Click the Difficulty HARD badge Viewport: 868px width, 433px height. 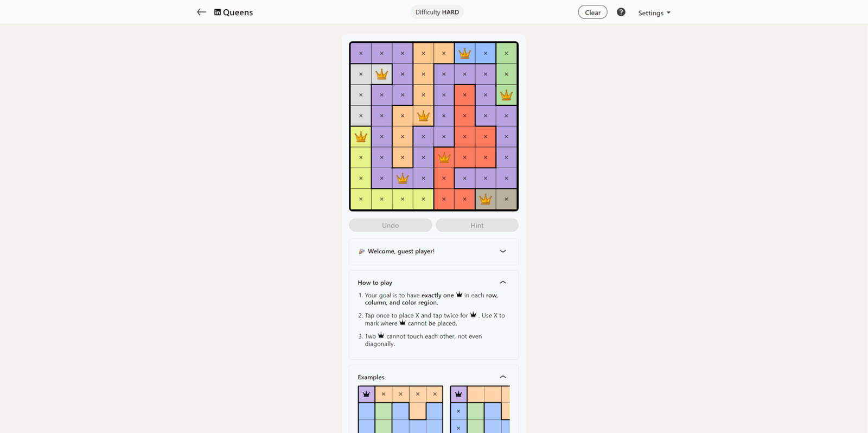tap(437, 11)
